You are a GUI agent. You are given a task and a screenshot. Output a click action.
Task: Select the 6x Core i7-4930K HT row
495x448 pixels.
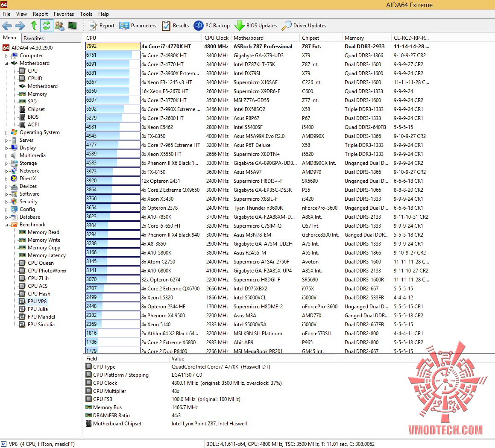258,55
